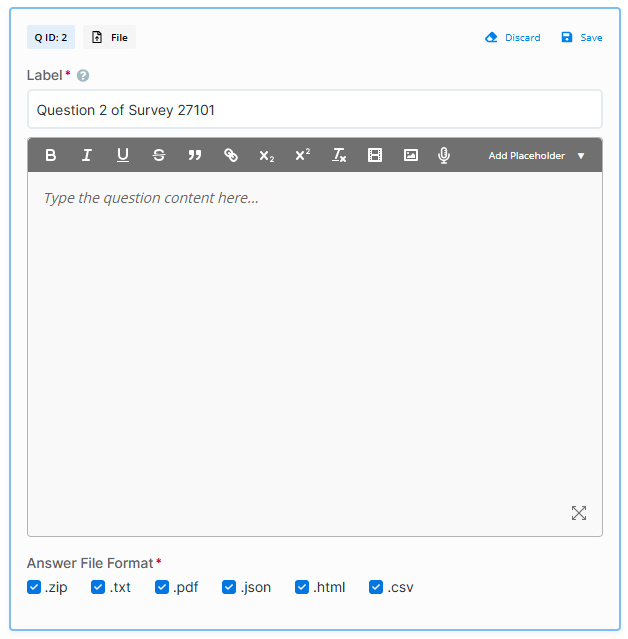The image size is (628, 639).
Task: Apply subscript formatting
Action: coord(266,155)
